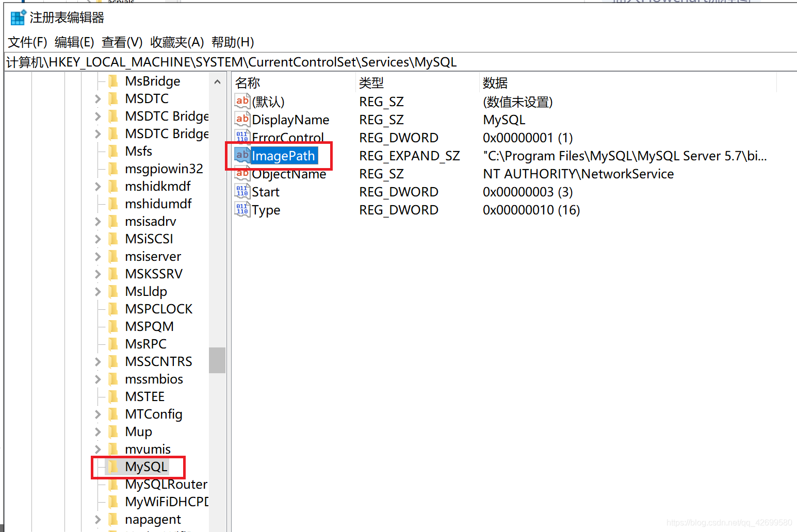Image resolution: width=797 pixels, height=532 pixels.
Task: Select the MsBridge folder icon
Action: [113, 81]
